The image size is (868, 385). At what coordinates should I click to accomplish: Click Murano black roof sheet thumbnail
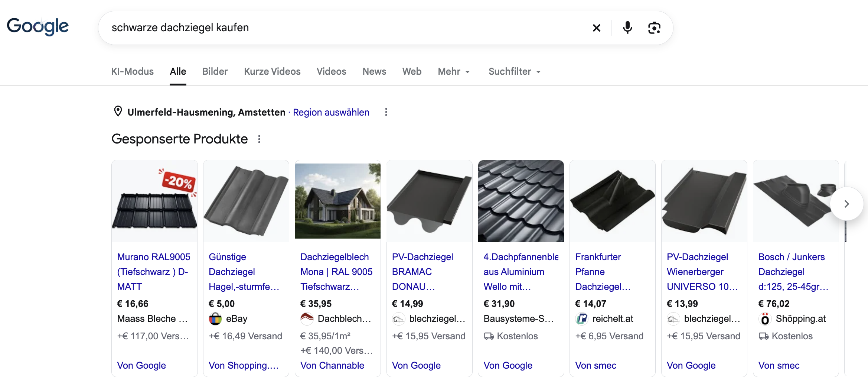click(x=154, y=201)
